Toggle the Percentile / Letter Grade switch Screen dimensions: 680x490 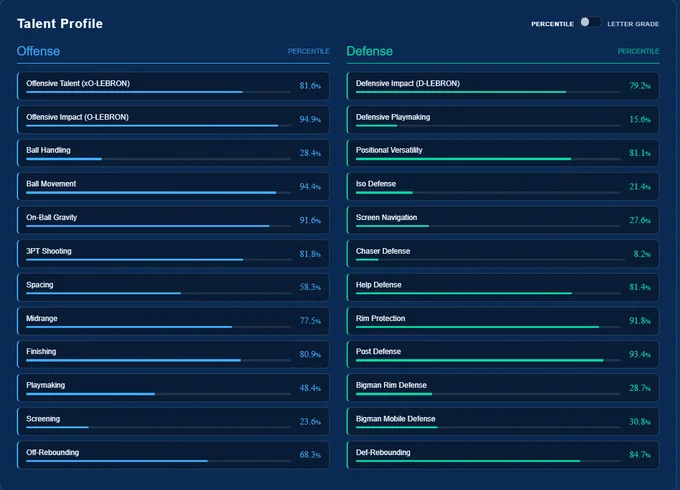590,23
